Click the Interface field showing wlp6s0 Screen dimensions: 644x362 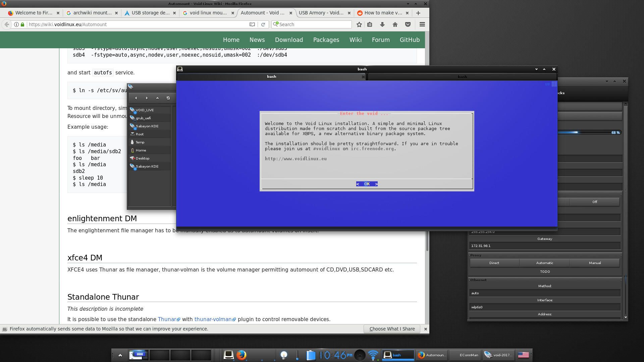point(545,307)
